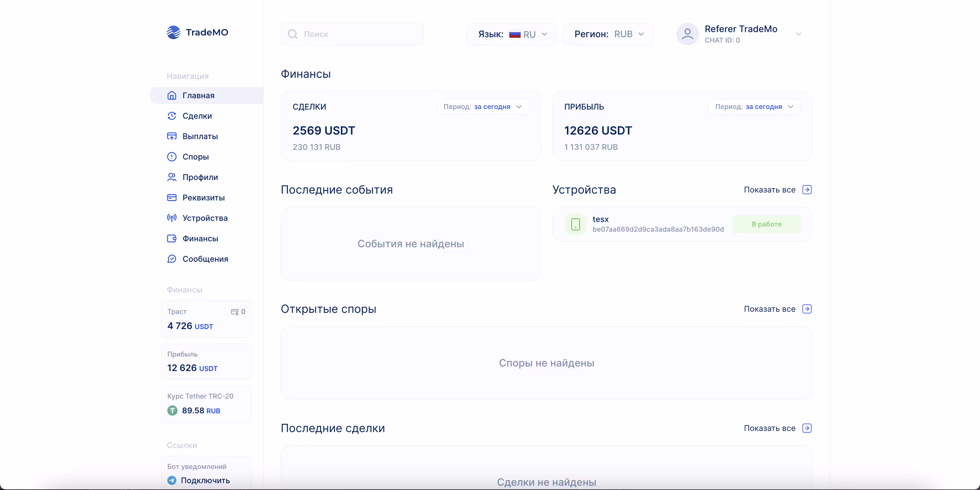Click the Споры disputes icon
The image size is (980, 490).
click(172, 156)
